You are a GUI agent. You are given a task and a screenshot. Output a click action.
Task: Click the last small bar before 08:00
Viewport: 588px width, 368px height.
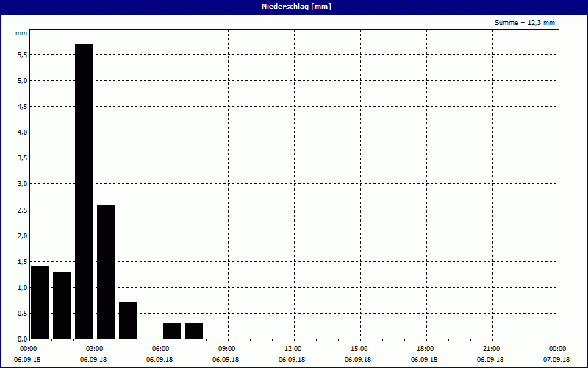194,330
